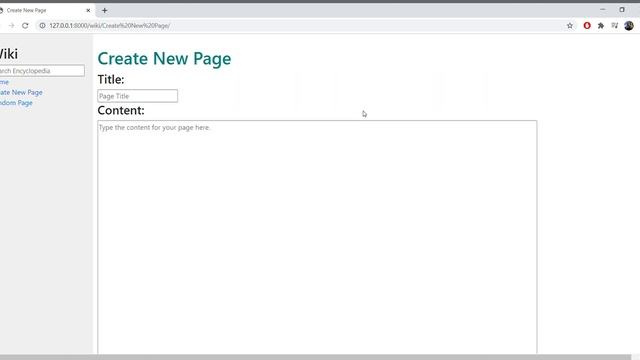Minimize the browser window

pos(602,9)
